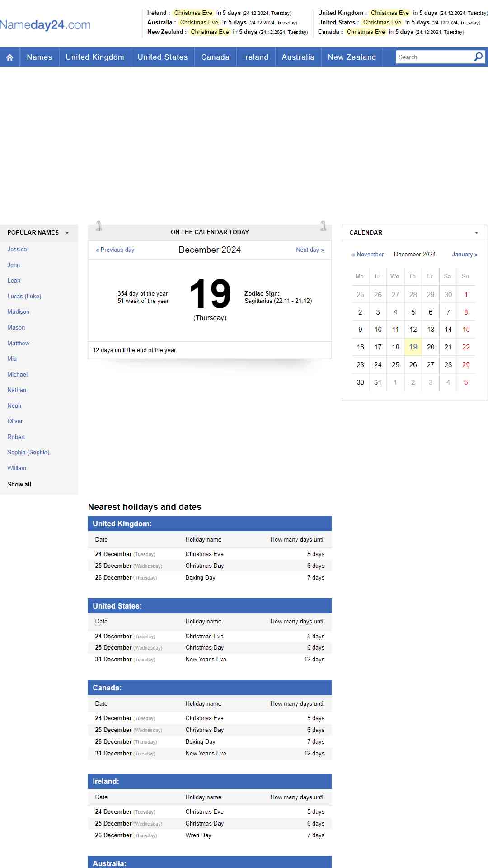Open the name William
The image size is (488, 868).
(x=17, y=468)
